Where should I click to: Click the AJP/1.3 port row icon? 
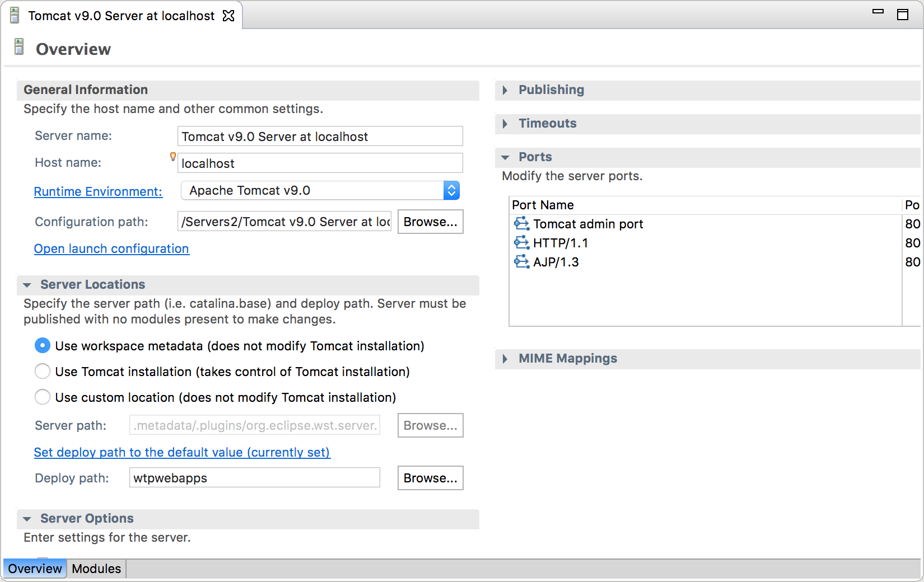(x=521, y=262)
